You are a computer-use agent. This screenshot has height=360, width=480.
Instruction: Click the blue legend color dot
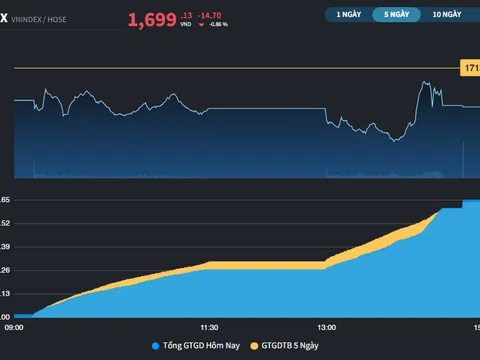pyautogui.click(x=155, y=346)
